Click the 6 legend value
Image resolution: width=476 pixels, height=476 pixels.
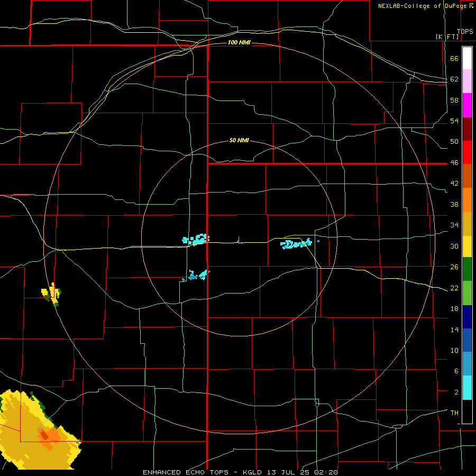click(x=456, y=371)
